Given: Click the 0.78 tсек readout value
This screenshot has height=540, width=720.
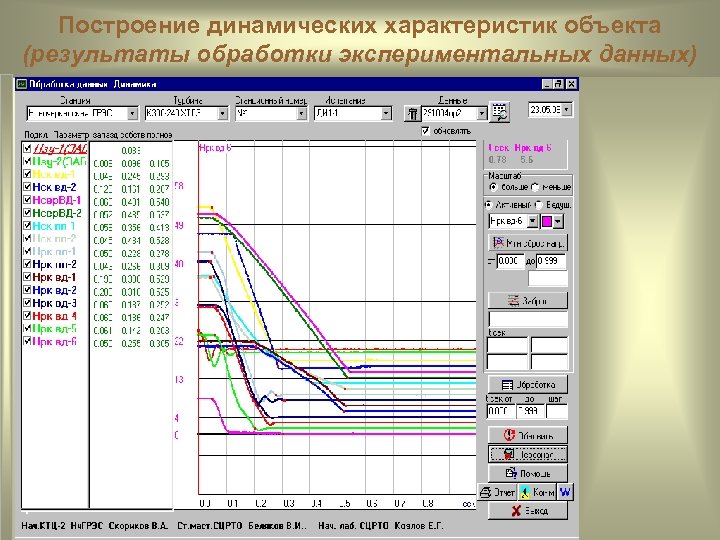Looking at the screenshot, I should pos(497,160).
